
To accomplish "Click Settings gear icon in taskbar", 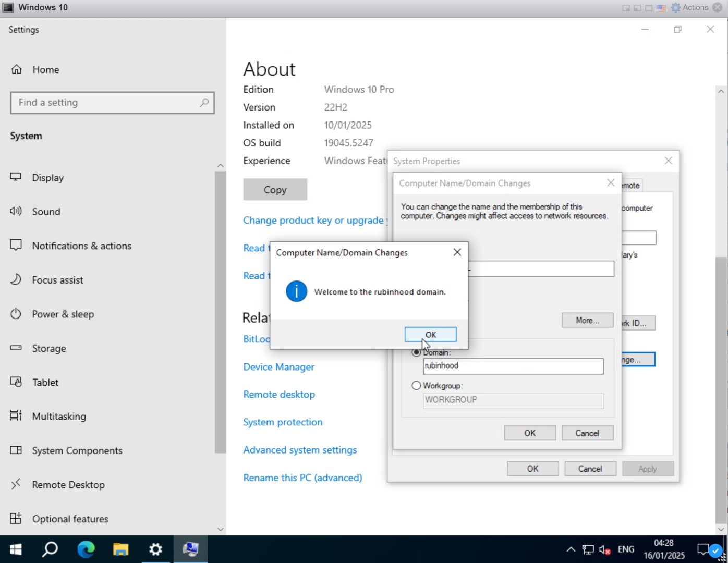I will [x=155, y=549].
